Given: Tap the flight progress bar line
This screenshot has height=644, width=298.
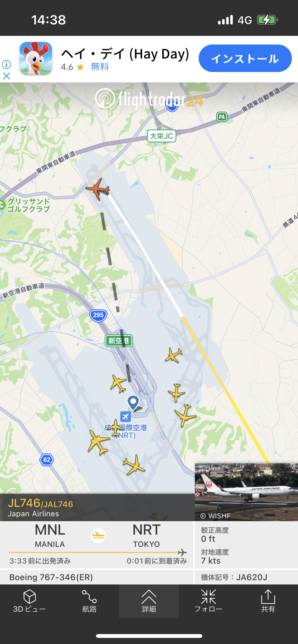Looking at the screenshot, I should [x=98, y=552].
